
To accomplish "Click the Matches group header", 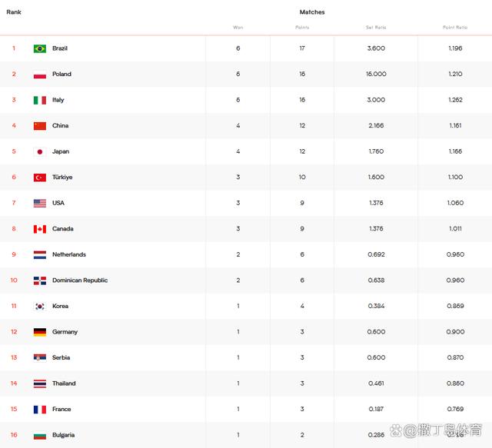I will (312, 12).
